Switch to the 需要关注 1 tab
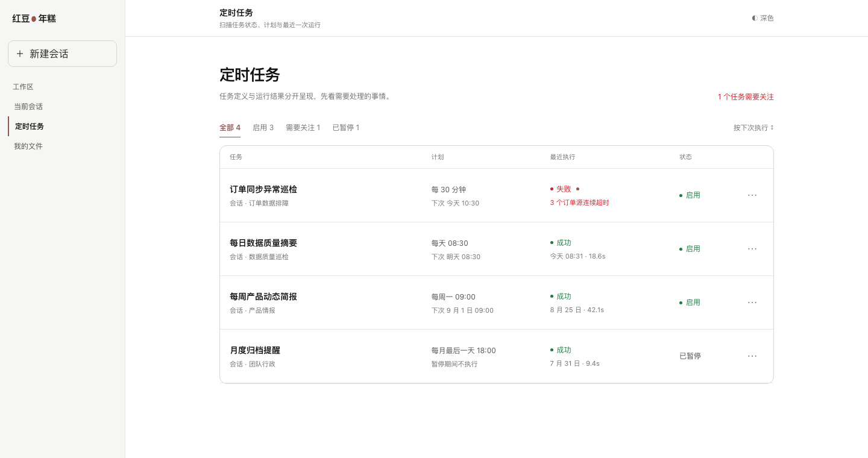 click(303, 128)
